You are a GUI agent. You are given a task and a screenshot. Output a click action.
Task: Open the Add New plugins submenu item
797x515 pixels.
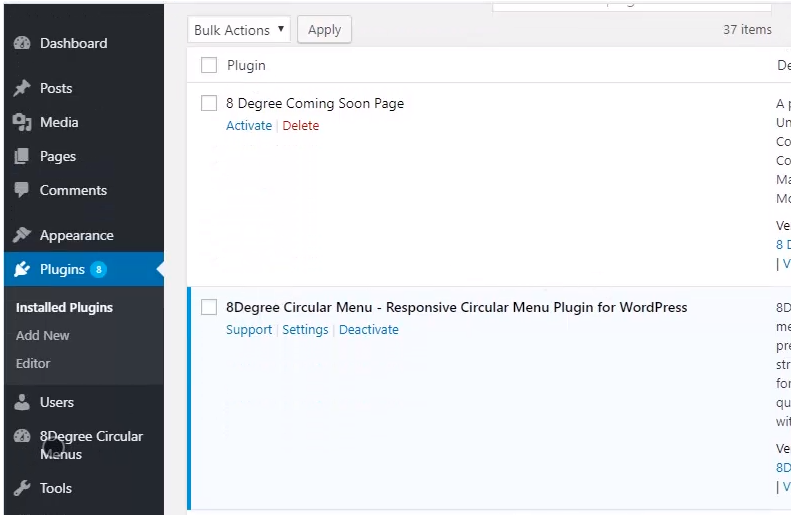[x=43, y=335]
